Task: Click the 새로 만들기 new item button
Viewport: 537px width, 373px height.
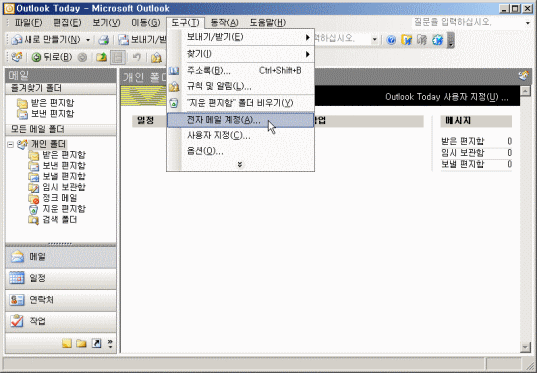Action: click(46, 40)
